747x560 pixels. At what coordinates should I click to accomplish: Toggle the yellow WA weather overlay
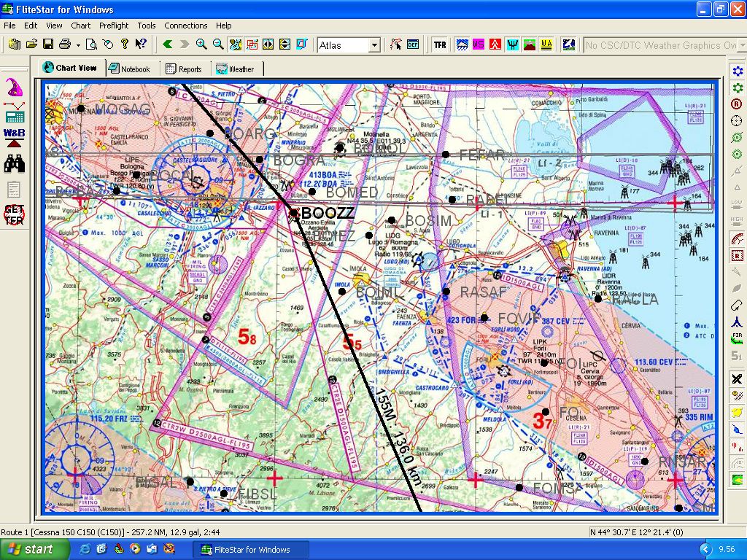546,44
